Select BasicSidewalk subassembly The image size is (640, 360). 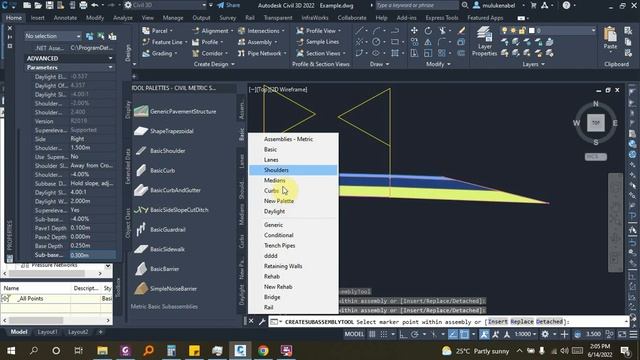click(x=160, y=249)
